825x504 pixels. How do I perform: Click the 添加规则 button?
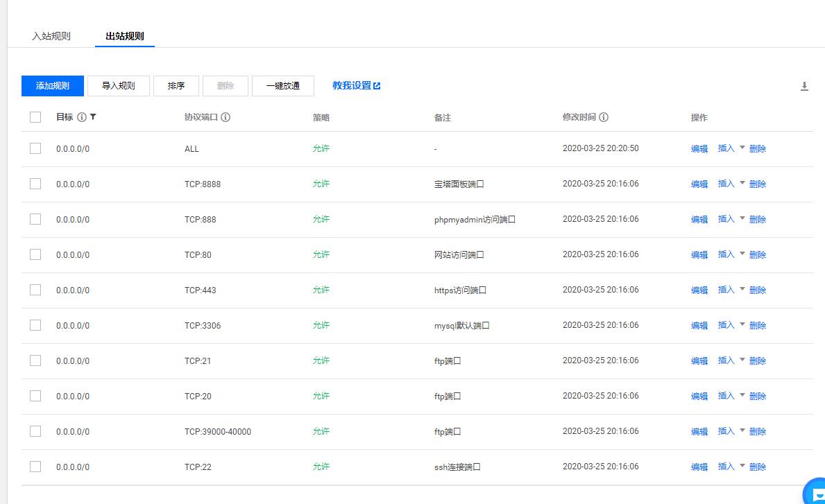[x=53, y=86]
